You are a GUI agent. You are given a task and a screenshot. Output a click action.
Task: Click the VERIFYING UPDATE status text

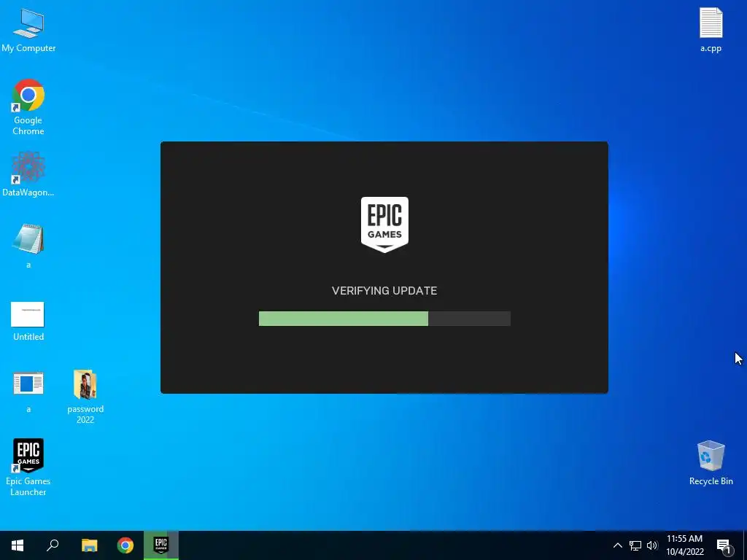[384, 290]
